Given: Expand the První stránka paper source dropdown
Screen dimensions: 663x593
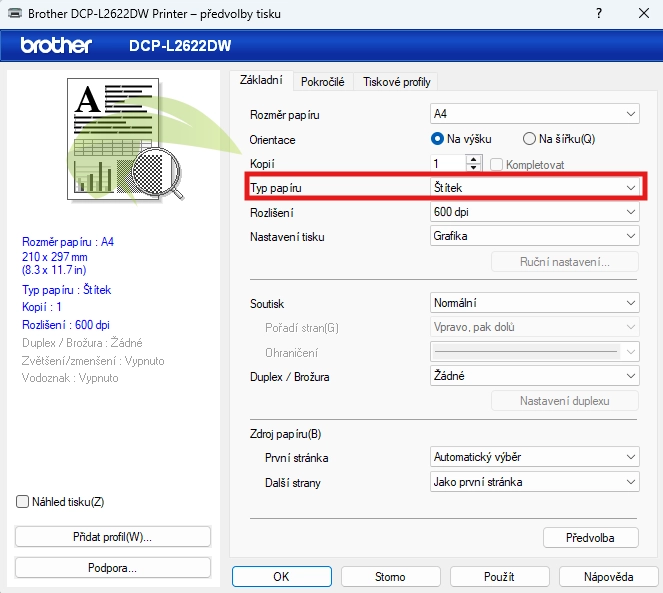Looking at the screenshot, I should pos(534,457).
